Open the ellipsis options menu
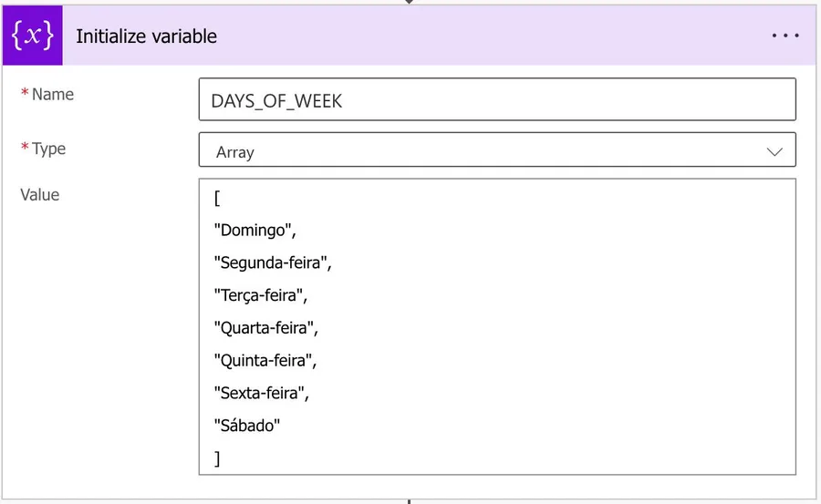 point(785,36)
